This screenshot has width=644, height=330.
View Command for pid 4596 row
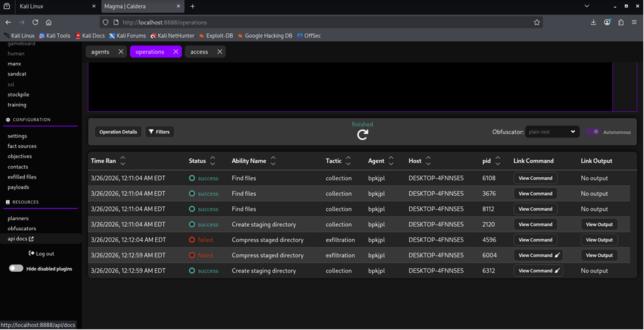point(535,240)
